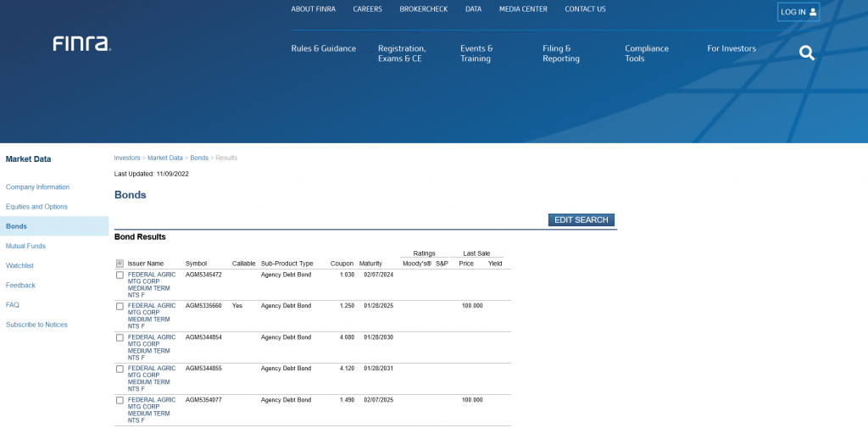
Task: Open the Watchlist sidebar link
Action: 19,266
